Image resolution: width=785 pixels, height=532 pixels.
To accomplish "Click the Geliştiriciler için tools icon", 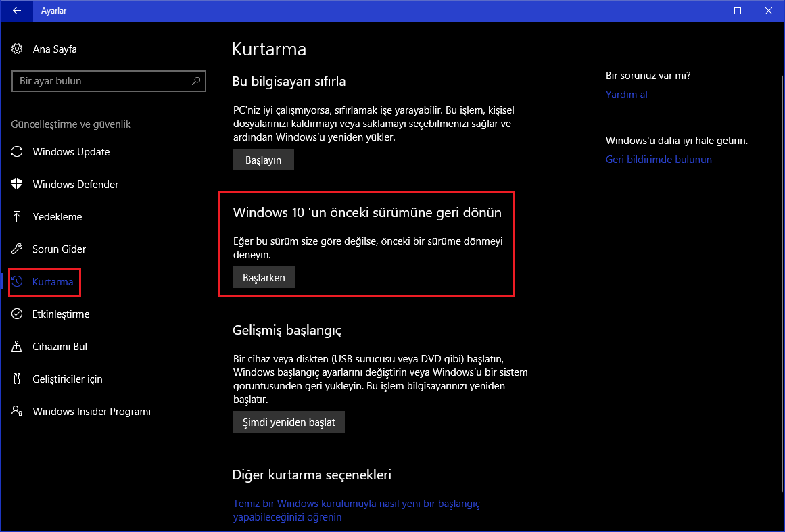I will [17, 379].
